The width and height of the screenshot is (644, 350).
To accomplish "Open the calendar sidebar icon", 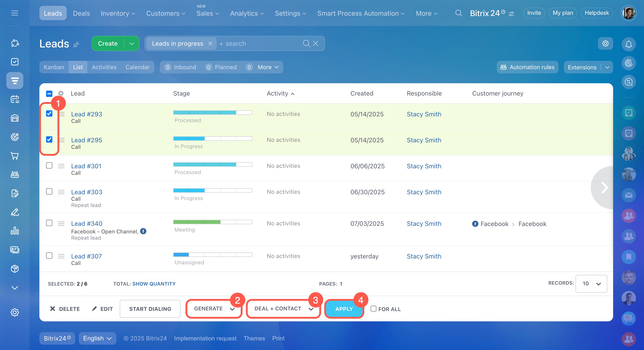I will coord(15,99).
